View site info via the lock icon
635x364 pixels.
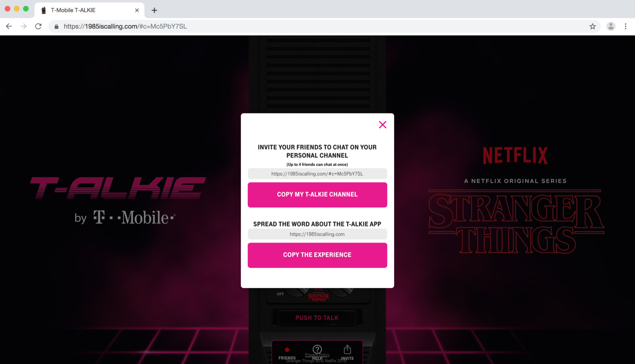(x=56, y=26)
